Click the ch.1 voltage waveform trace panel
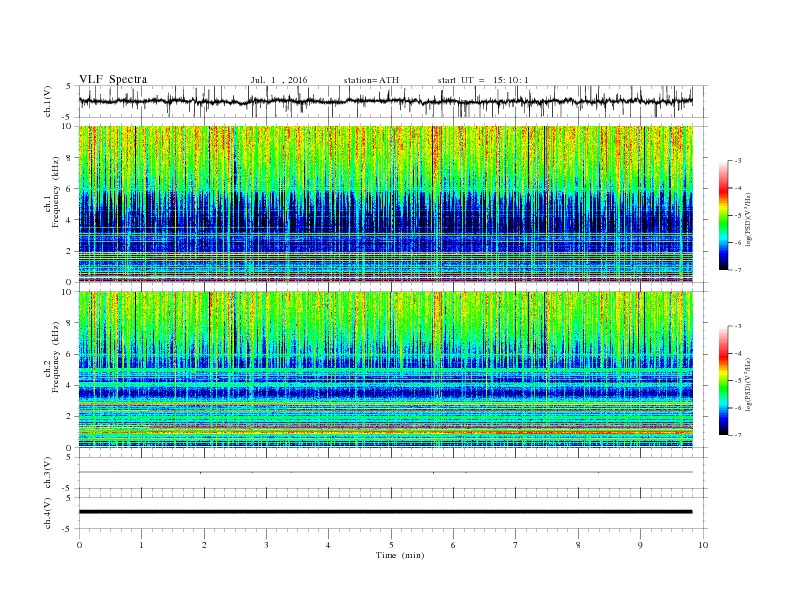The width and height of the screenshot is (792, 612). tap(393, 101)
